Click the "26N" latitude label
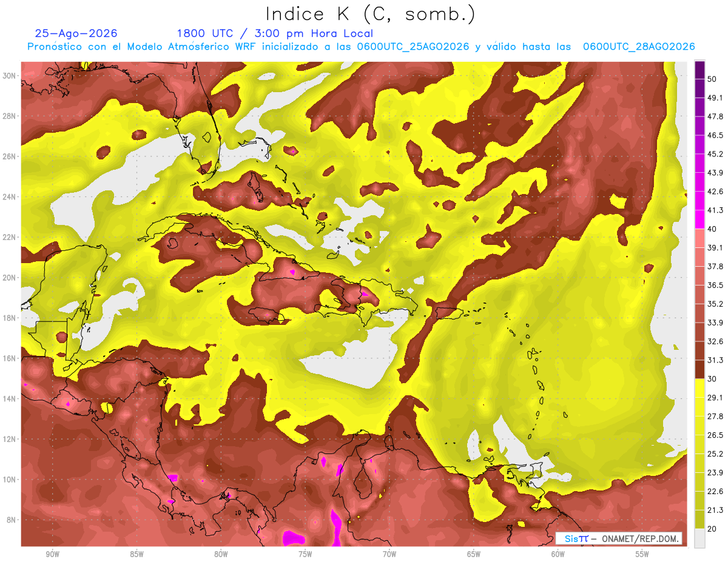This screenshot has width=728, height=562. (x=10, y=156)
